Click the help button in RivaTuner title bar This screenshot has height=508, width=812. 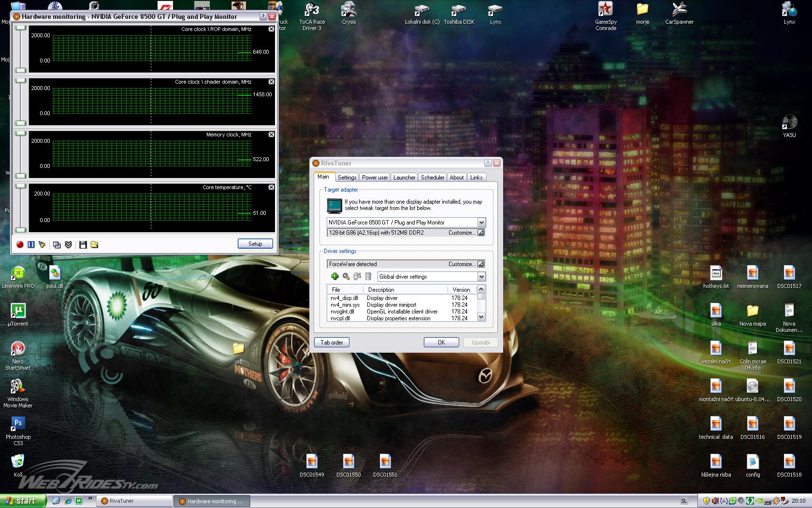click(488, 163)
